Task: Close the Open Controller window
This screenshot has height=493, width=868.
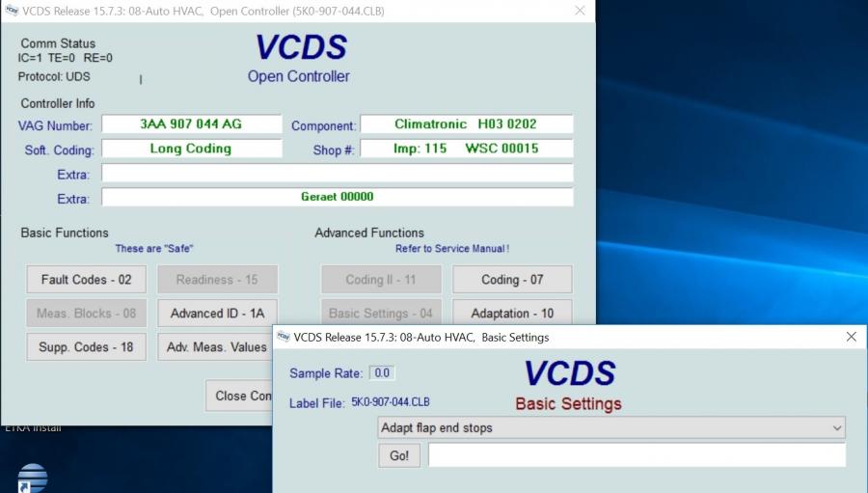Action: point(580,11)
